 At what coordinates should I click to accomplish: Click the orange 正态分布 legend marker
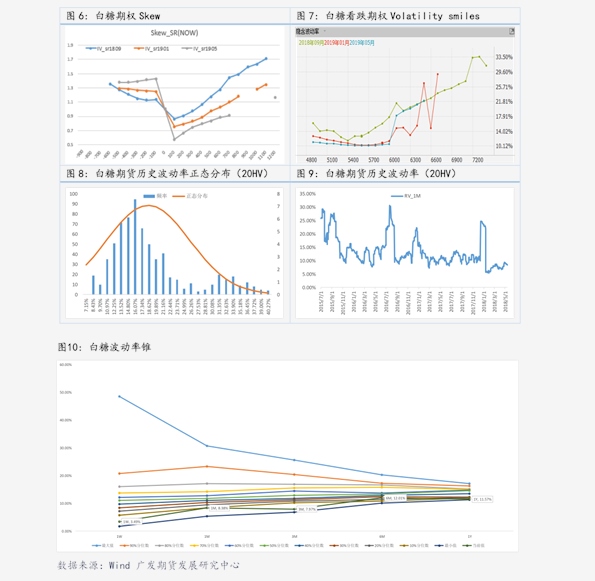[x=179, y=196]
